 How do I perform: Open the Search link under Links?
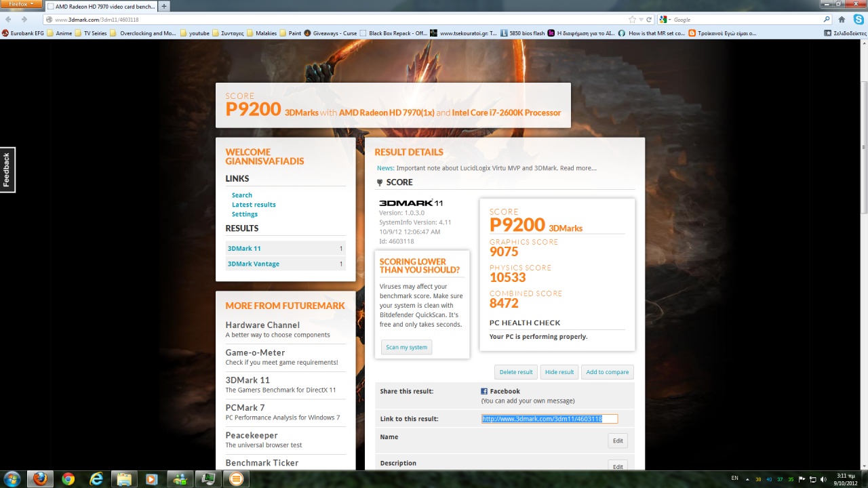pos(241,195)
